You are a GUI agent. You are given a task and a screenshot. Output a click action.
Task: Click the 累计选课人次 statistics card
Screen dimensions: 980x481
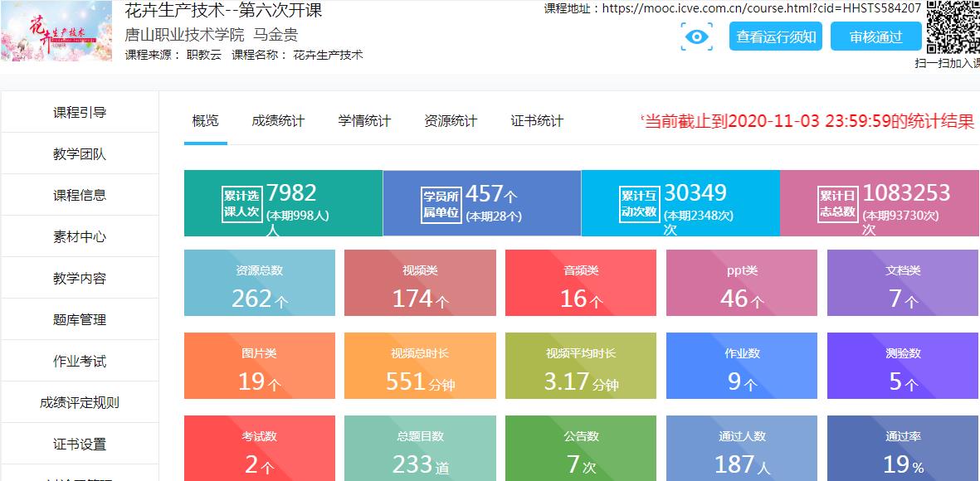[283, 203]
